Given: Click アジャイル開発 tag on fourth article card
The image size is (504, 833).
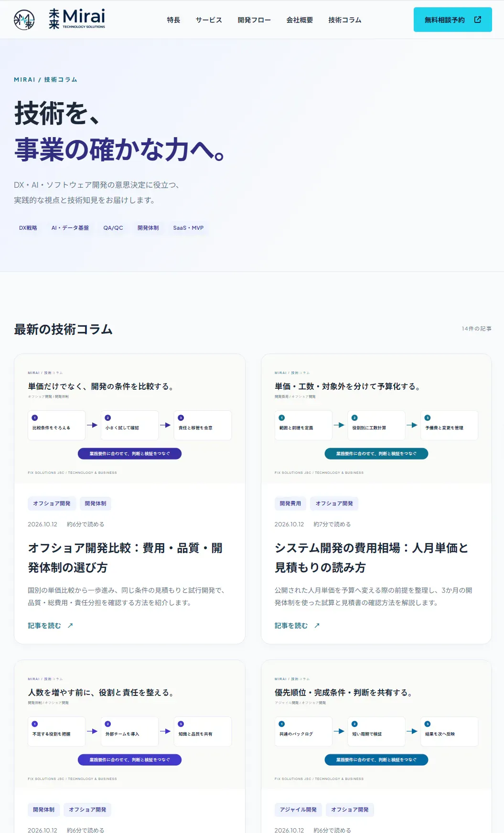Looking at the screenshot, I should 298,810.
